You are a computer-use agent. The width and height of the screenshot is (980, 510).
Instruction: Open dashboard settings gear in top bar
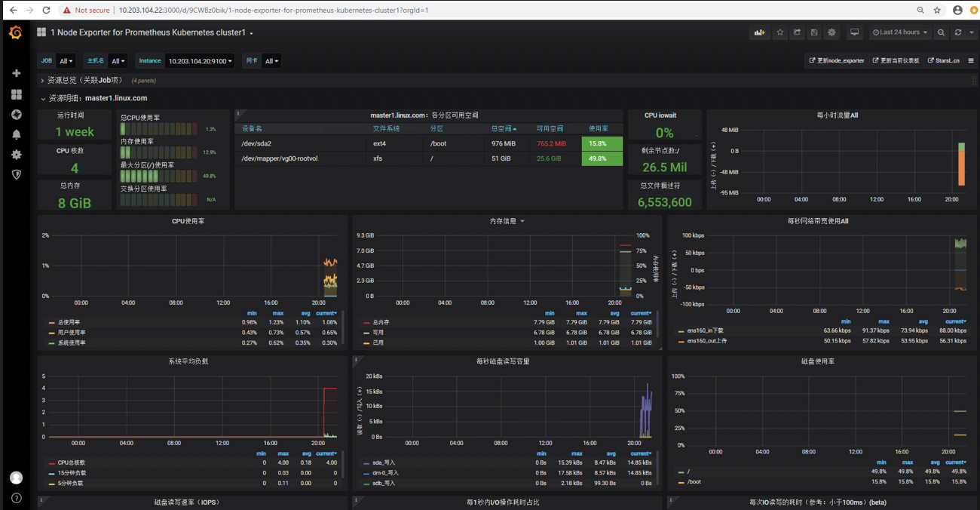pos(831,32)
